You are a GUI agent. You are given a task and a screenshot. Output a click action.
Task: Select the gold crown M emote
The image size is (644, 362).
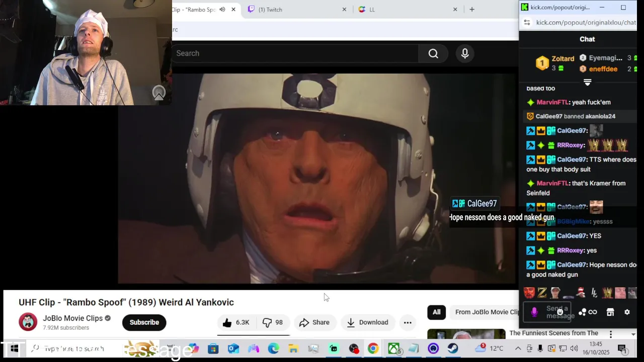608,293
